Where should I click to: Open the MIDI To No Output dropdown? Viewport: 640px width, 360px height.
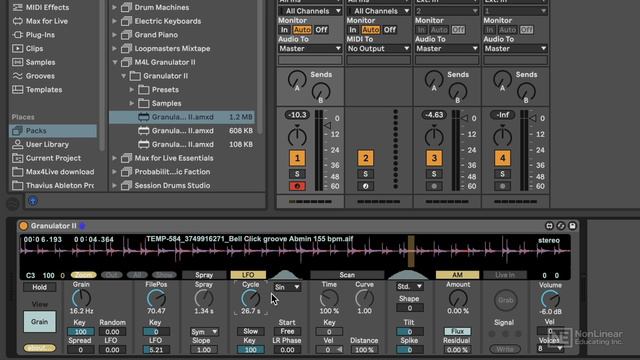tap(378, 49)
